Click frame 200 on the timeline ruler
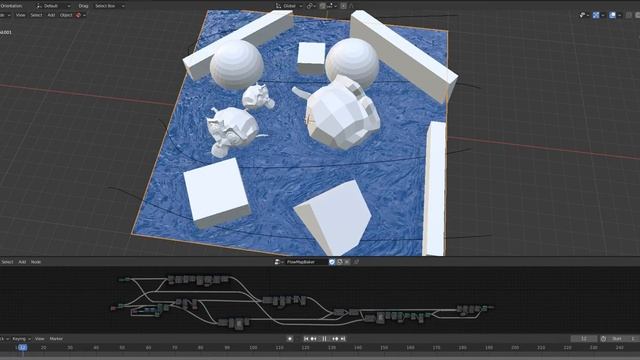 click(x=515, y=347)
